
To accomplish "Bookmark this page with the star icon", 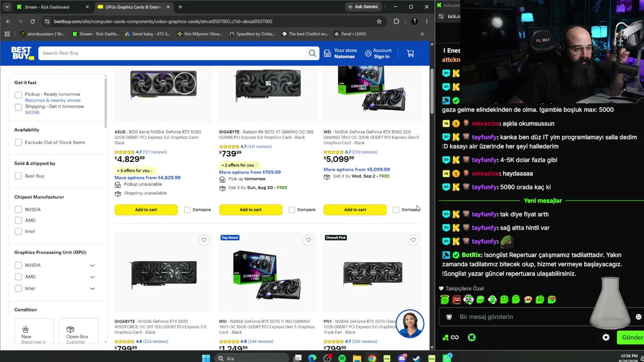I will click(379, 21).
